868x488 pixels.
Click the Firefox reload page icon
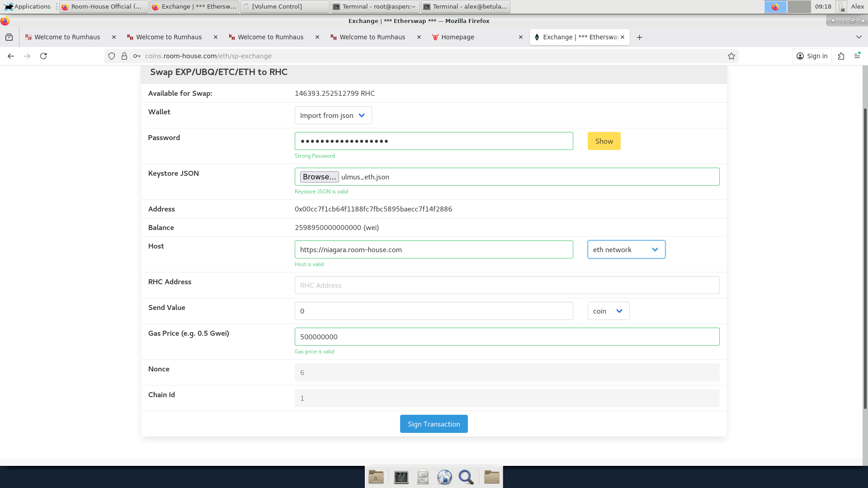pos(43,56)
